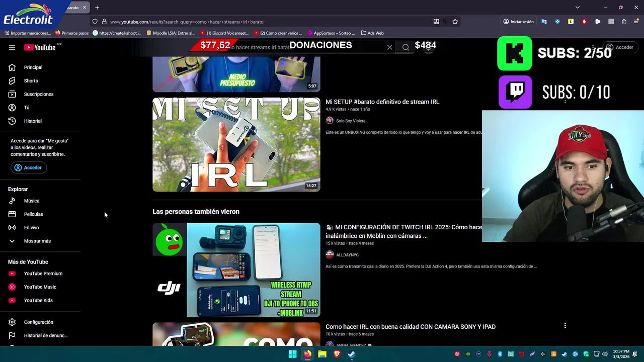This screenshot has width=644, height=362.
Task: Click Iniciar sesión in the browser toolbar
Action: pos(518,22)
